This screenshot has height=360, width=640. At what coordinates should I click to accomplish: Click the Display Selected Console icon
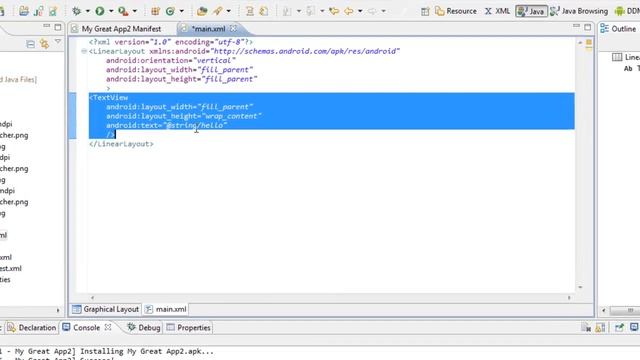click(634, 327)
